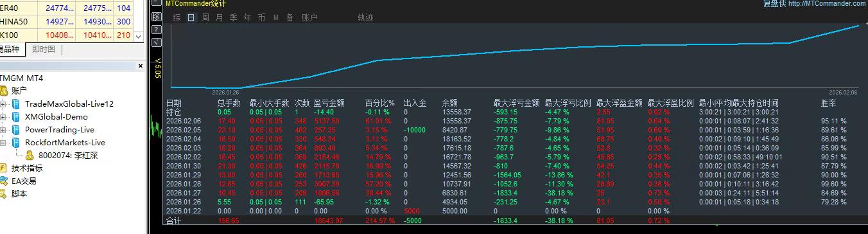Open the 币 currency tab
Screen dimensions: 868x234
point(261,18)
